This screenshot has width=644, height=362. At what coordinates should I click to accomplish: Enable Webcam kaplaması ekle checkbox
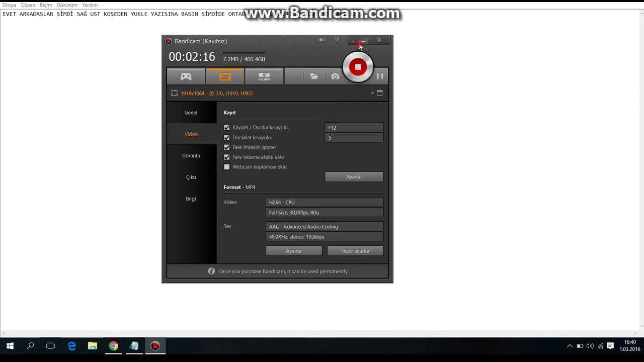pyautogui.click(x=226, y=167)
